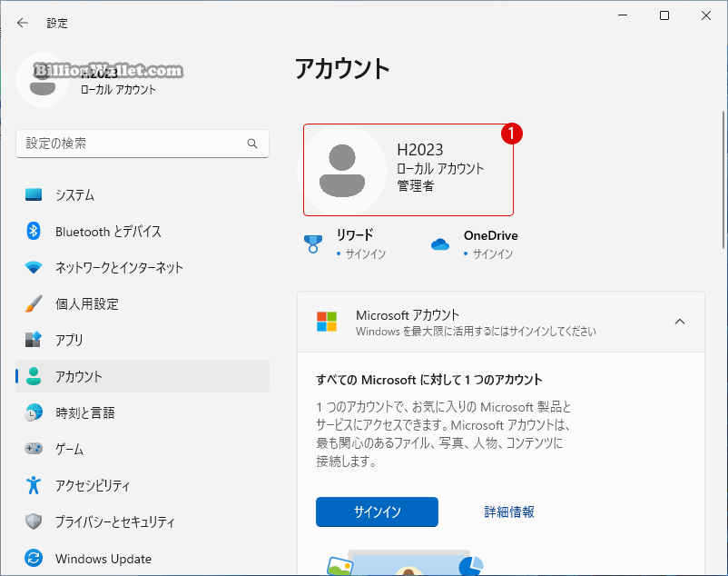Click the 管理者 label in the profile card
The width and height of the screenshot is (728, 576).
pos(416,186)
